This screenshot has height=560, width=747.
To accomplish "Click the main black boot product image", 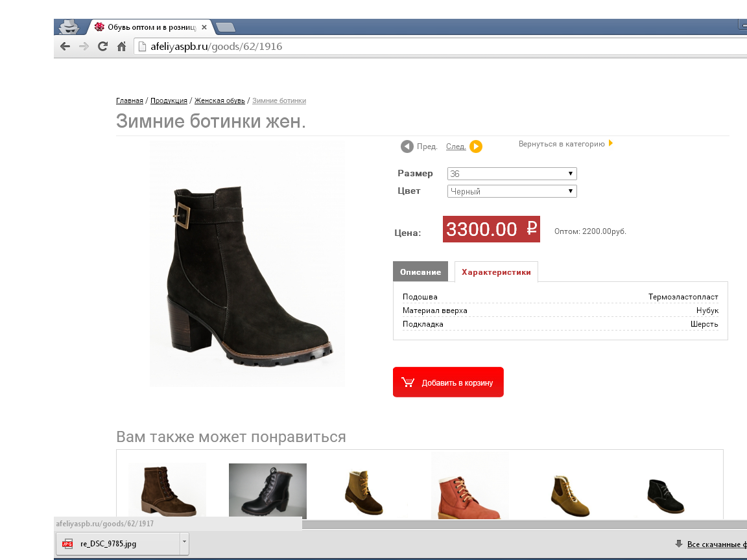I will click(247, 263).
